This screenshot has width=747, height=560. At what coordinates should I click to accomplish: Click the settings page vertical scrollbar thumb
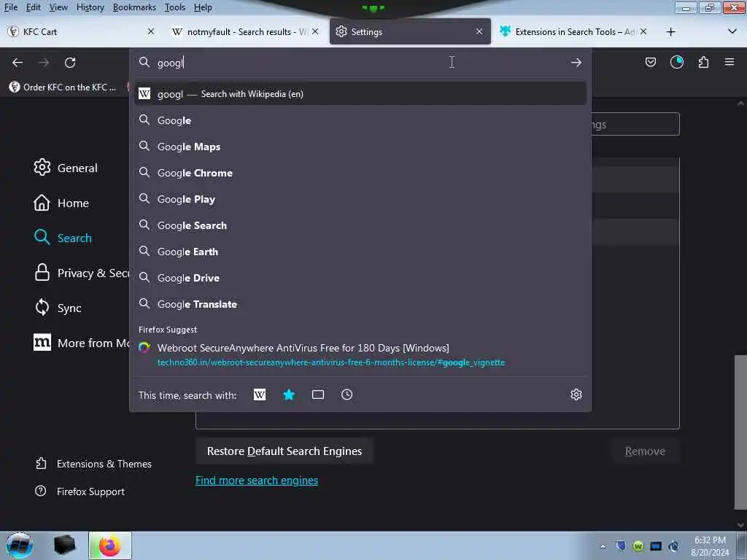(x=740, y=432)
